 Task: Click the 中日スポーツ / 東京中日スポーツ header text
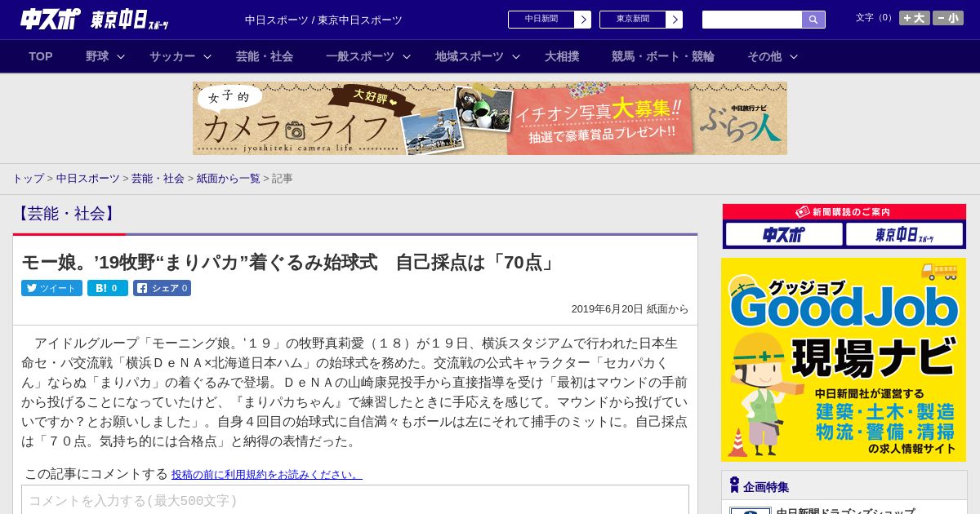pos(323,20)
